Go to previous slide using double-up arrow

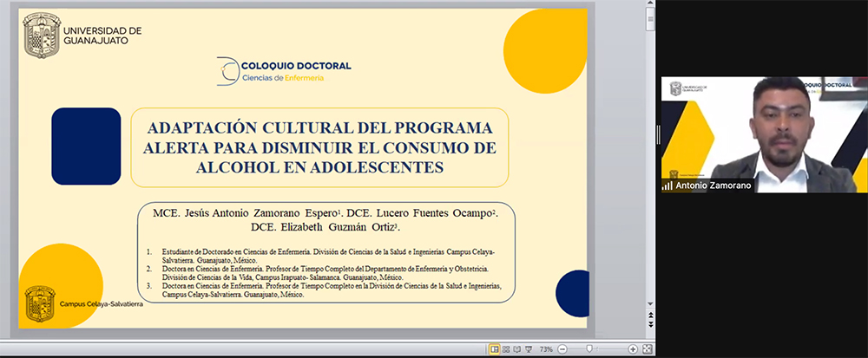tap(651, 317)
